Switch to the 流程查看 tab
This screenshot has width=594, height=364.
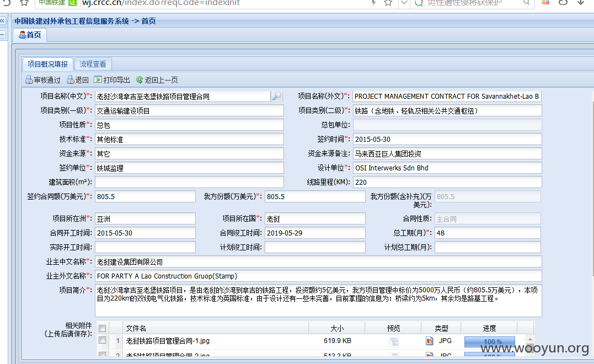tap(93, 64)
